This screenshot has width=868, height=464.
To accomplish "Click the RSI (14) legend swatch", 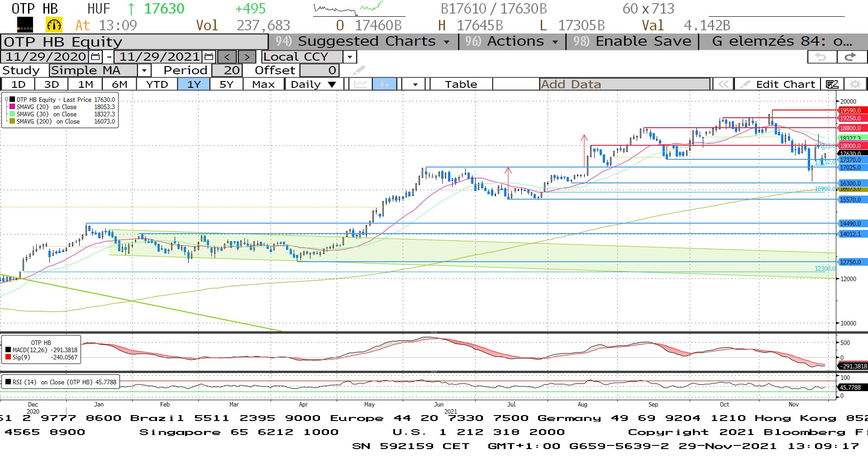I will coord(8,382).
